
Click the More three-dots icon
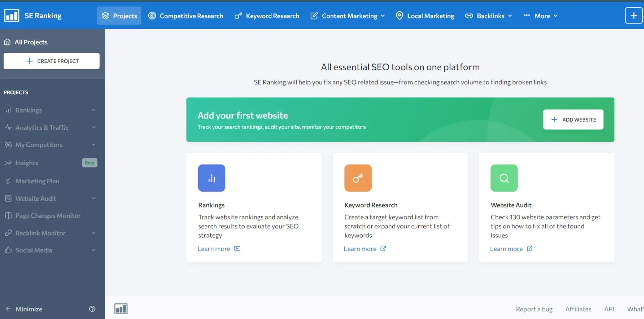tap(527, 15)
